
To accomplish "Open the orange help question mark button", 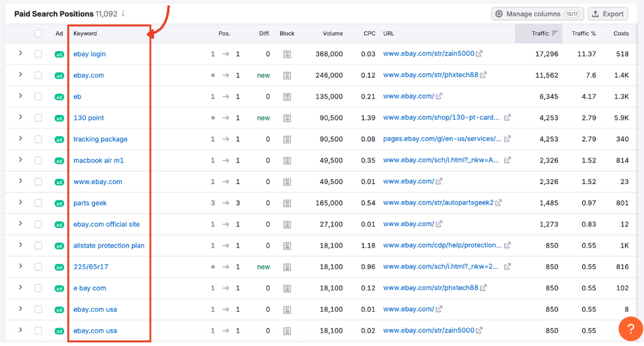I will point(631,328).
